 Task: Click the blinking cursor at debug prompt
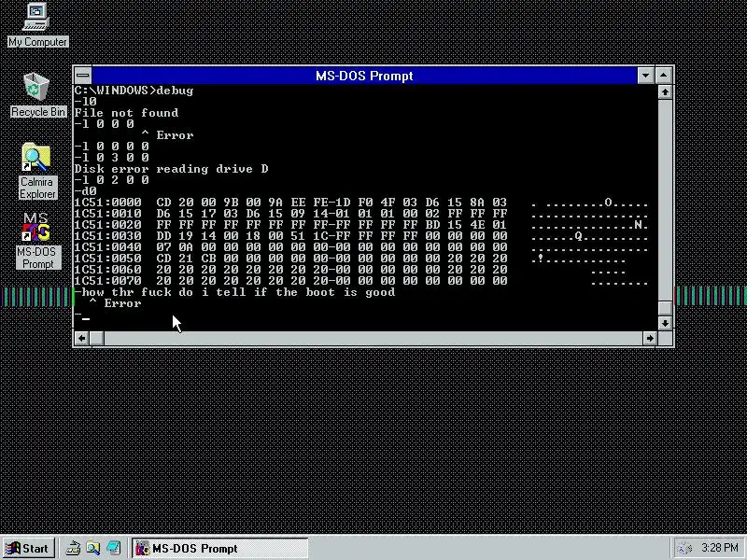coord(86,318)
